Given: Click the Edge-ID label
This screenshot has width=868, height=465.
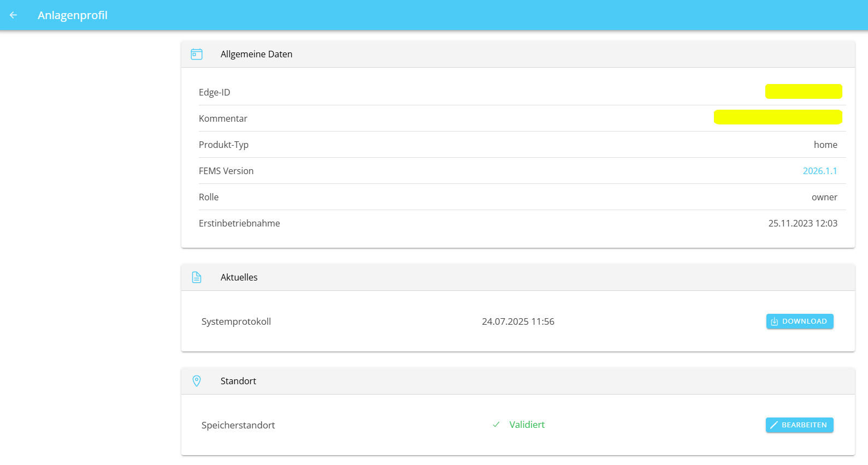Looking at the screenshot, I should coord(215,92).
